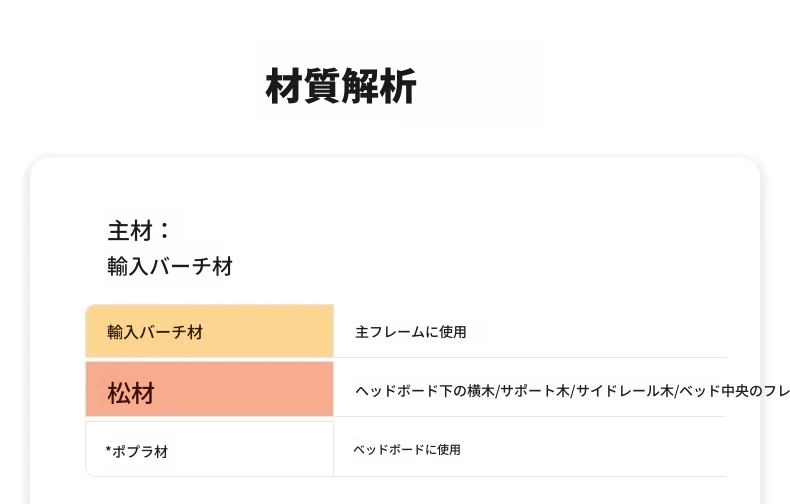Viewport: 790px width, 504px height.
Task: Select the *ポプラ材 table cell
Action: [210, 449]
